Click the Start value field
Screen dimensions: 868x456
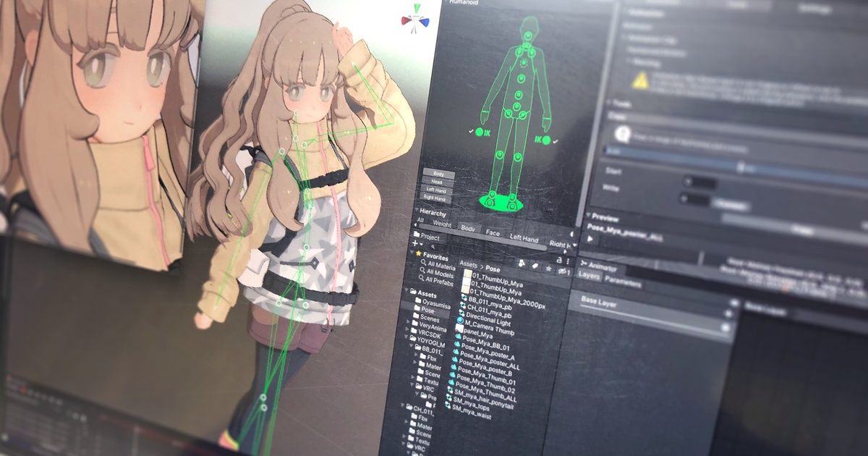point(699,183)
